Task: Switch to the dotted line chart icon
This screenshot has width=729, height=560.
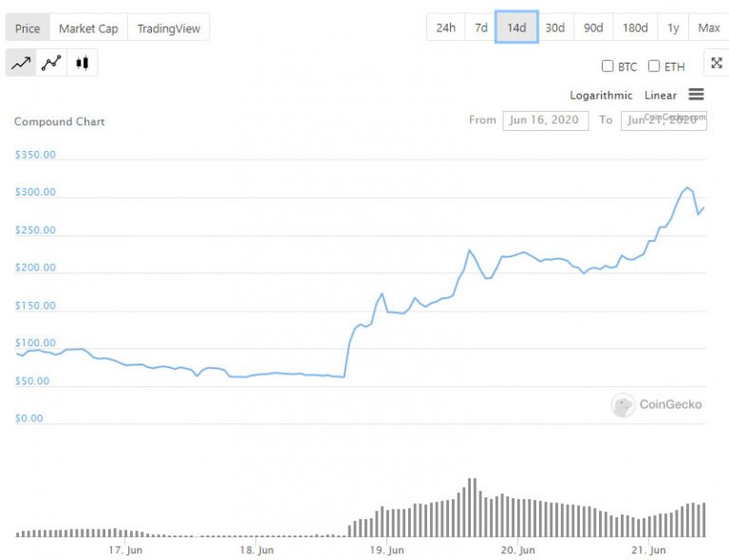Action: (51, 63)
